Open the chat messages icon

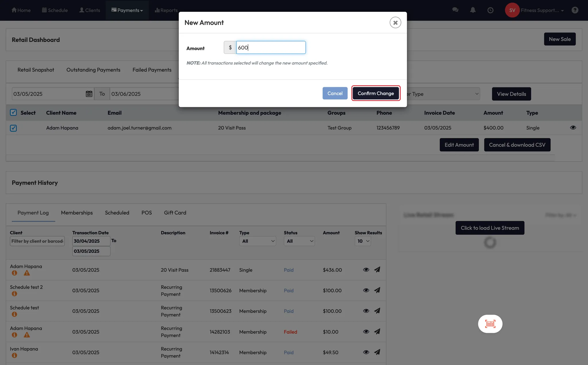(x=455, y=10)
